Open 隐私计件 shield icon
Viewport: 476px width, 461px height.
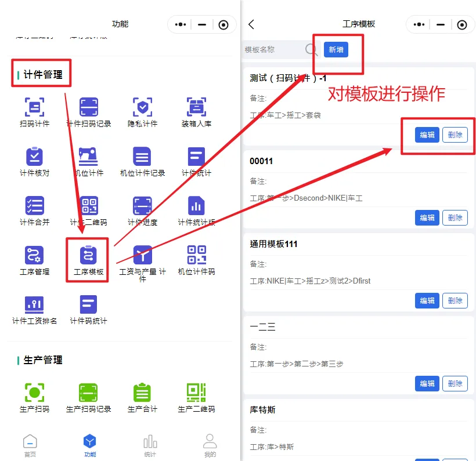point(142,107)
